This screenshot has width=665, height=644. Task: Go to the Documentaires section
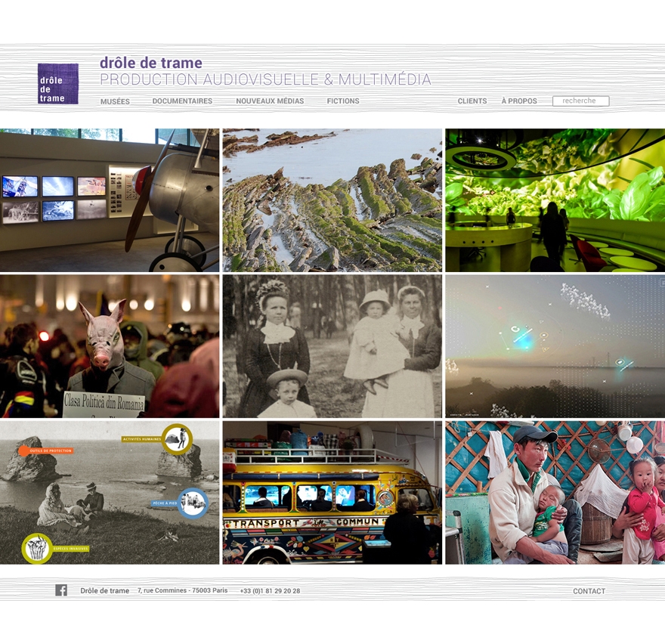click(x=182, y=101)
